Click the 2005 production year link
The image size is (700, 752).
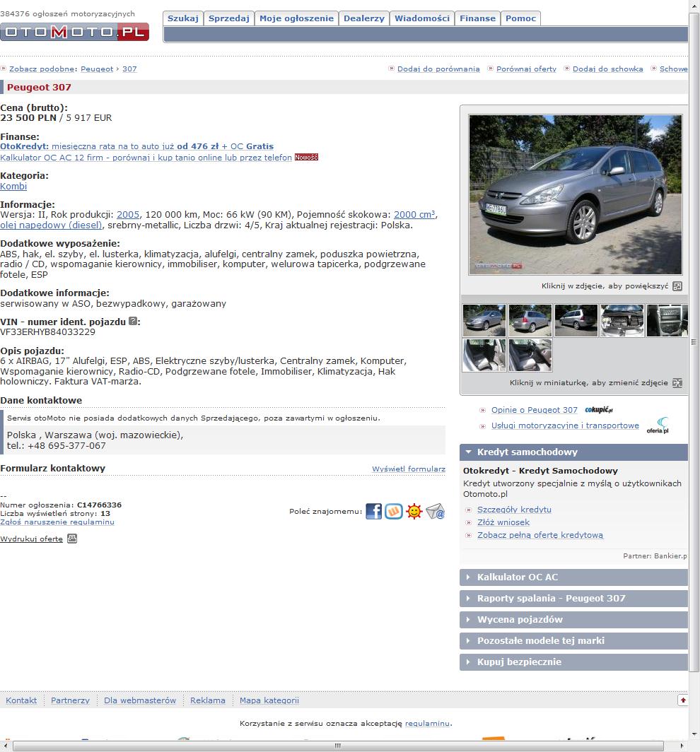128,214
